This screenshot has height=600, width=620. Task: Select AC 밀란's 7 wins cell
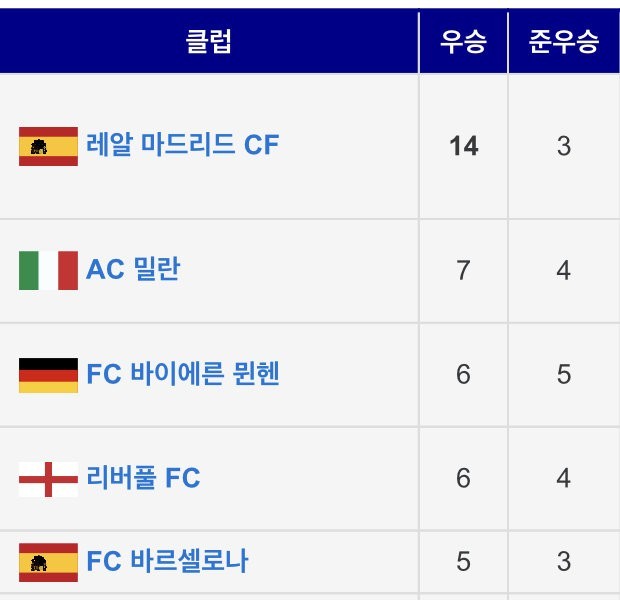463,270
